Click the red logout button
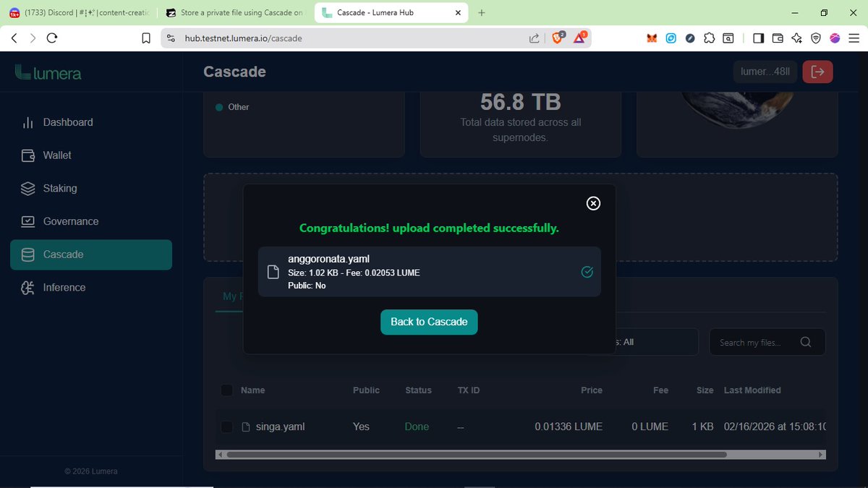868x488 pixels. (818, 72)
